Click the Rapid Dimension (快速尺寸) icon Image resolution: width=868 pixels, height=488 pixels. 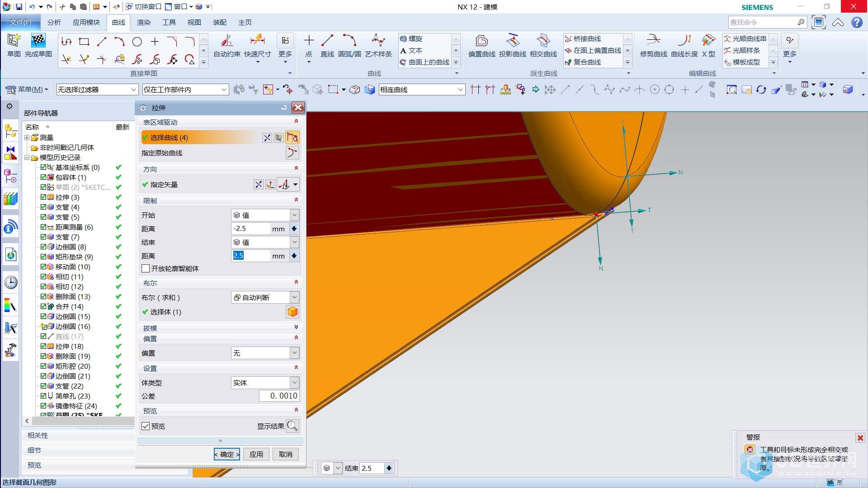click(257, 41)
